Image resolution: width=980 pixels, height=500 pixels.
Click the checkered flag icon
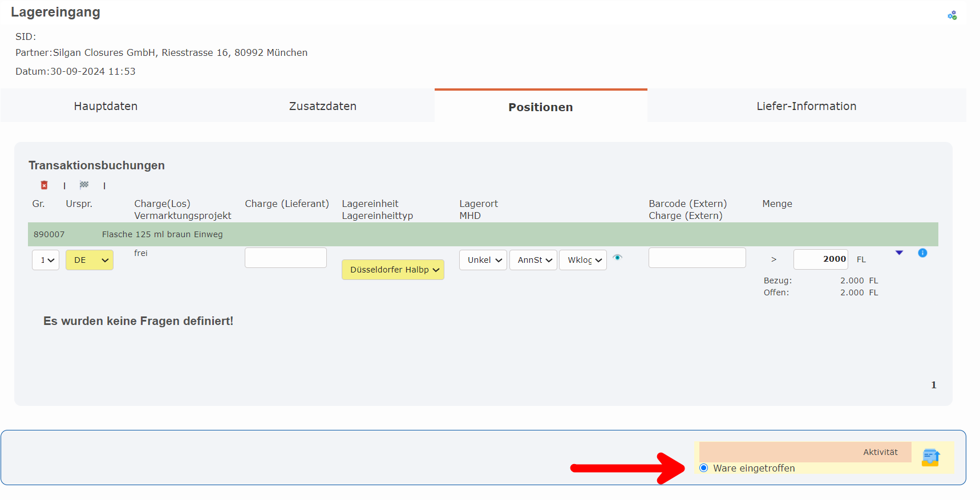[84, 185]
